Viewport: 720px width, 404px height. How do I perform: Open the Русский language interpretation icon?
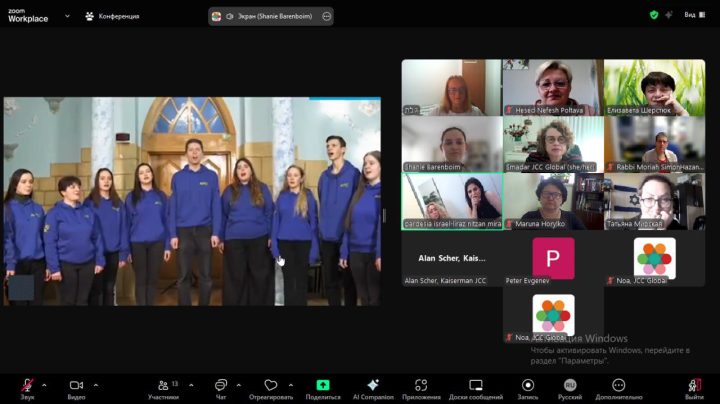coord(570,388)
